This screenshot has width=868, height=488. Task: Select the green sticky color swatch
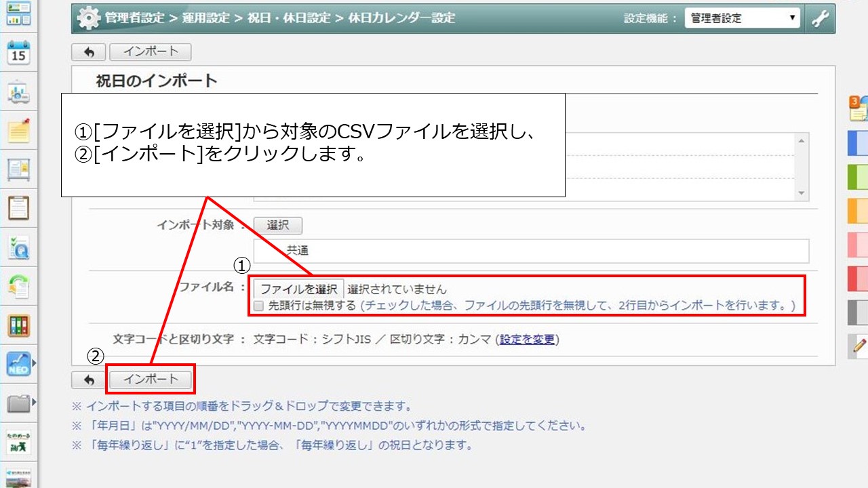859,177
